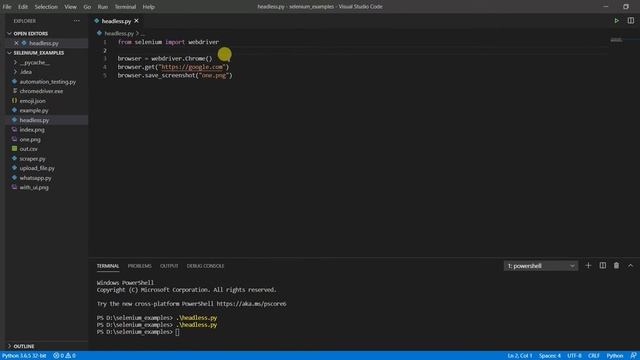The width and height of the screenshot is (640, 360).
Task: Click Python 3.6.5 32-bit interpreter selector
Action: (24, 356)
